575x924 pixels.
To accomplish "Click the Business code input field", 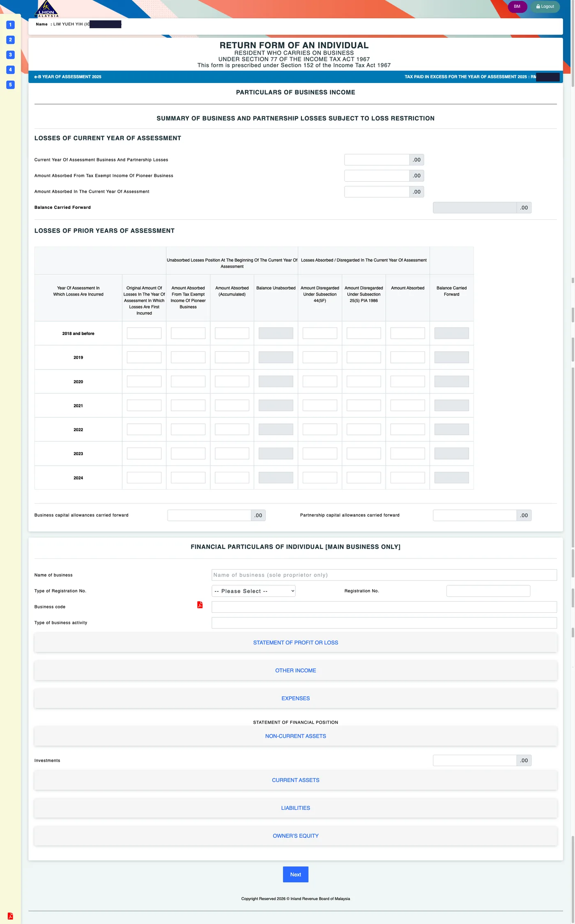I will [x=384, y=607].
